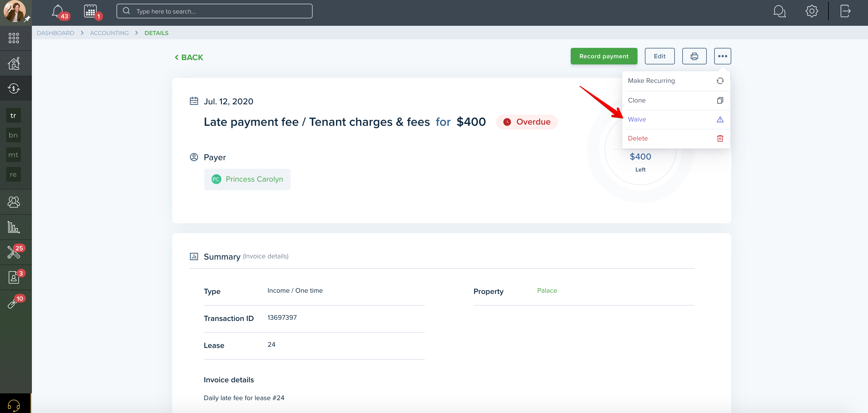This screenshot has width=868, height=413.
Task: Click the DETAILS breadcrumb
Action: click(x=156, y=33)
